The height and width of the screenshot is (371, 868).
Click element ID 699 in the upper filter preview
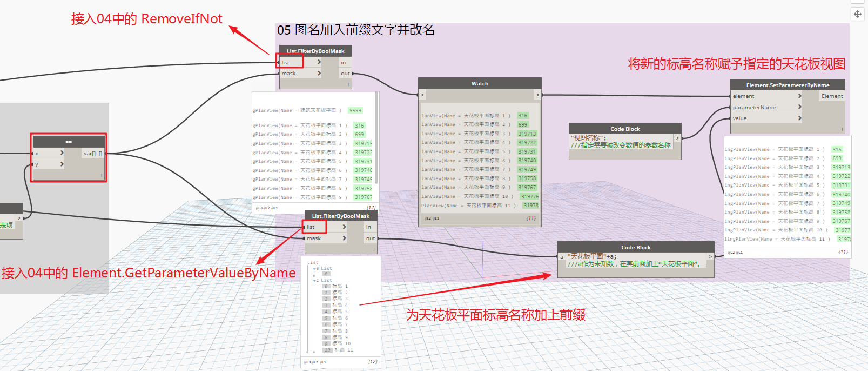coord(359,135)
